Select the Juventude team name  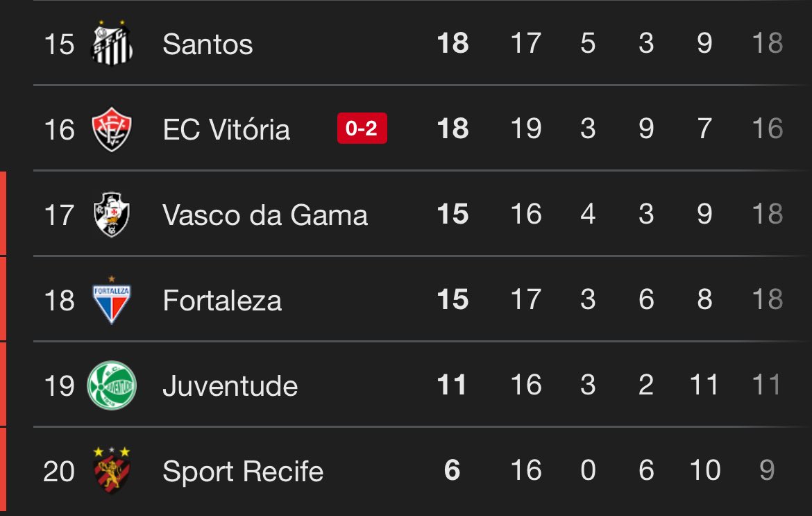coord(230,386)
